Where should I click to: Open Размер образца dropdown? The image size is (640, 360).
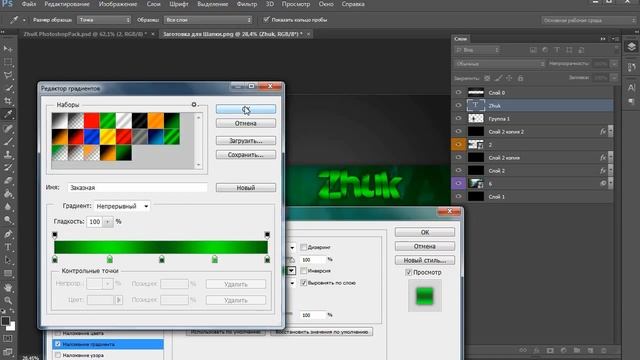104,20
